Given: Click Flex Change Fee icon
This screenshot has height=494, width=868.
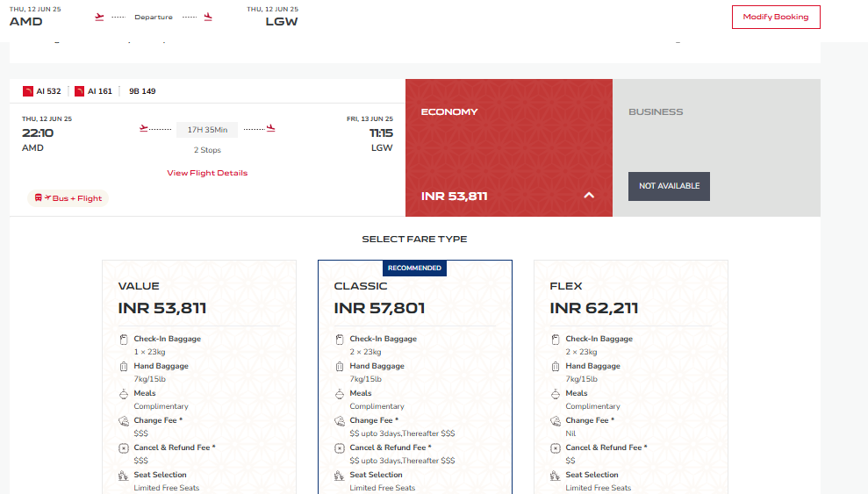Looking at the screenshot, I should point(556,421).
